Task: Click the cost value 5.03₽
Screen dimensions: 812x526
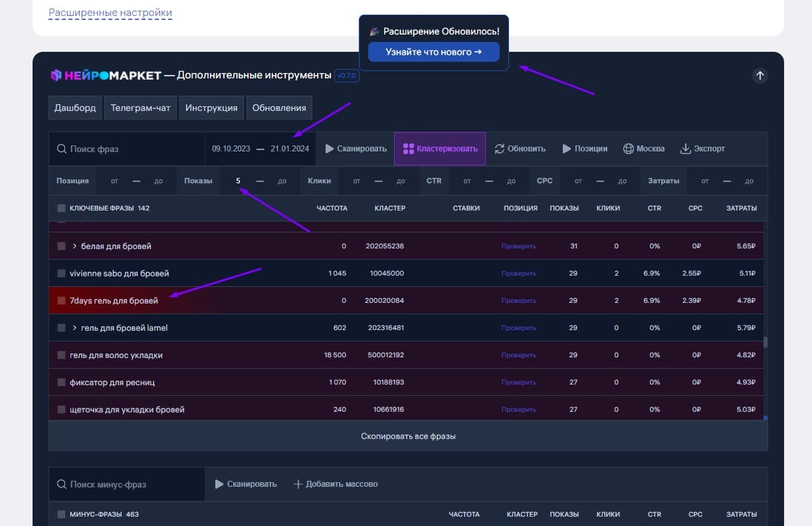Action: coord(746,410)
